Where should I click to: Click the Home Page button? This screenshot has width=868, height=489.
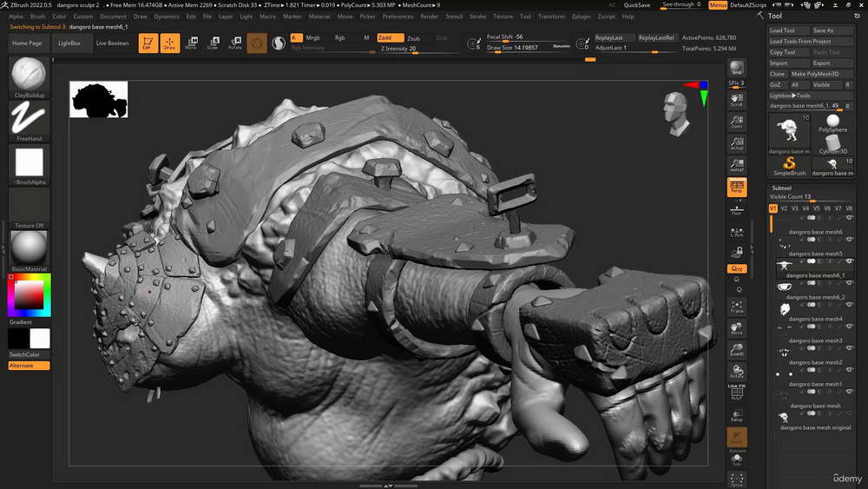coord(27,43)
